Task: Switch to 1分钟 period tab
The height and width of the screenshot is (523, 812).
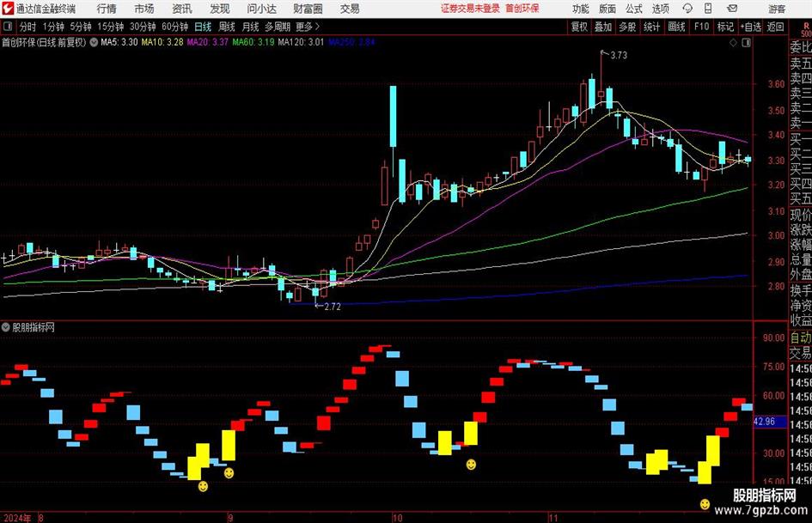Action: (52, 27)
